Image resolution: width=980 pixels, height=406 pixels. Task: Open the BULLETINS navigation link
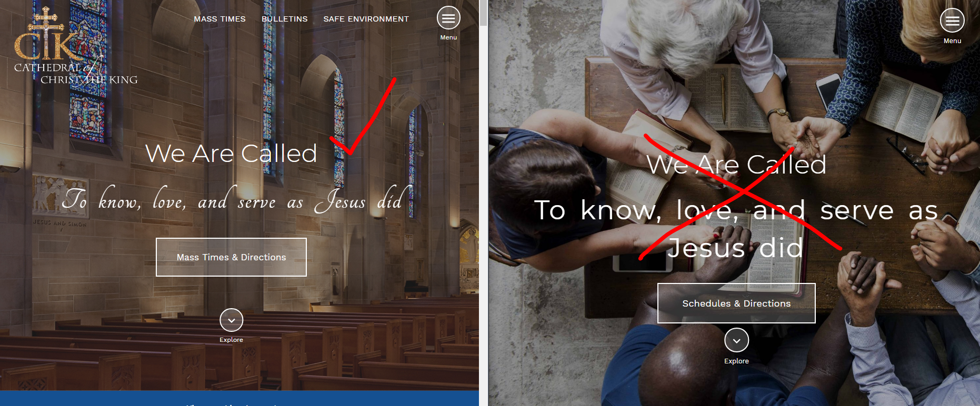point(284,19)
